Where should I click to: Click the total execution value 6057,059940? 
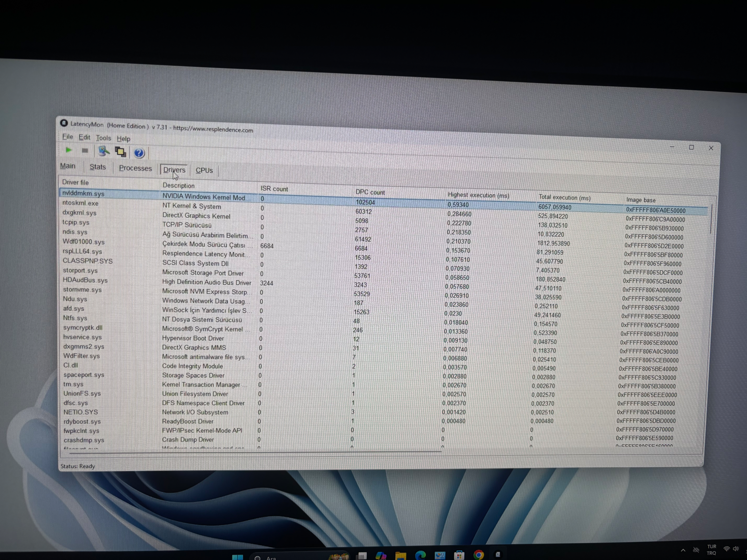[x=555, y=207]
